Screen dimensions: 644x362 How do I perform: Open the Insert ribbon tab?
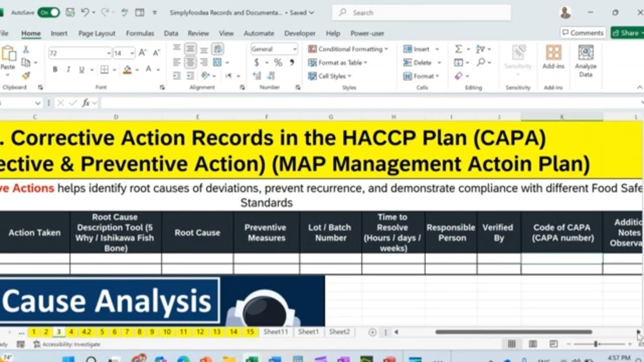(59, 33)
